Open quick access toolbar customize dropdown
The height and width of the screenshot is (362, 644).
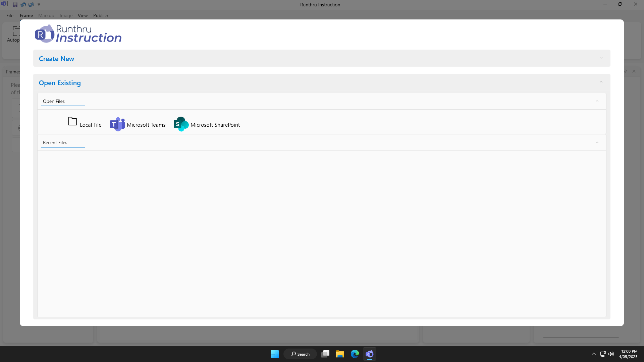(39, 5)
